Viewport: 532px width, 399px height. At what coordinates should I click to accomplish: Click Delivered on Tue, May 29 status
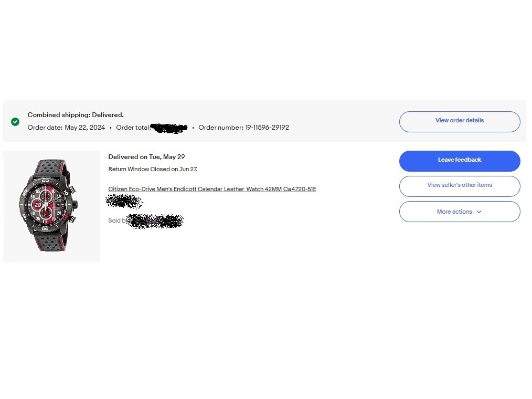click(146, 157)
